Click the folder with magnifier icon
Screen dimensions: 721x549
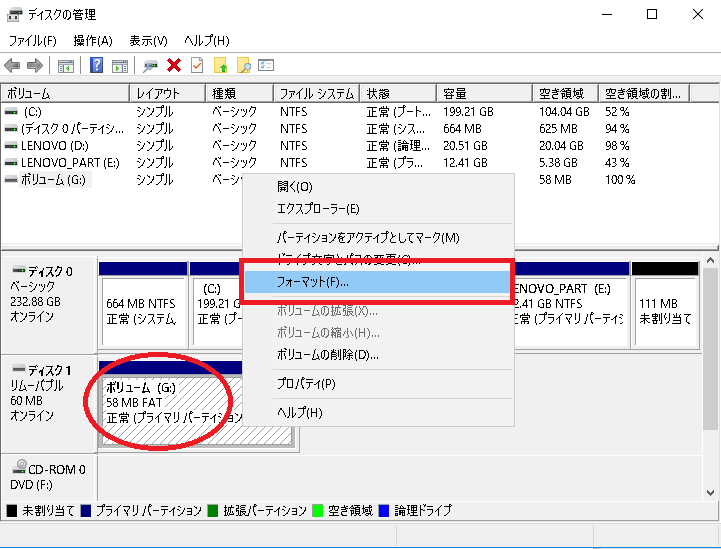point(244,65)
